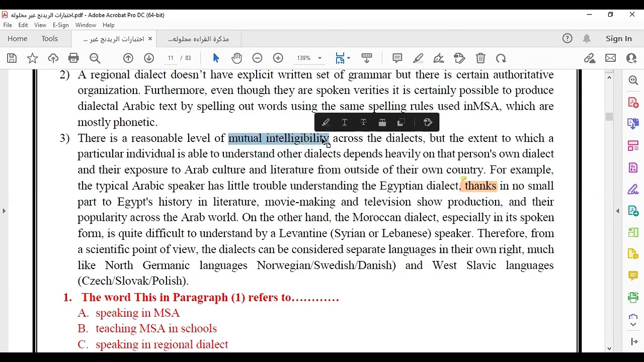644x362 pixels.
Task: Choose the selection arrow tool
Action: pyautogui.click(x=216, y=58)
